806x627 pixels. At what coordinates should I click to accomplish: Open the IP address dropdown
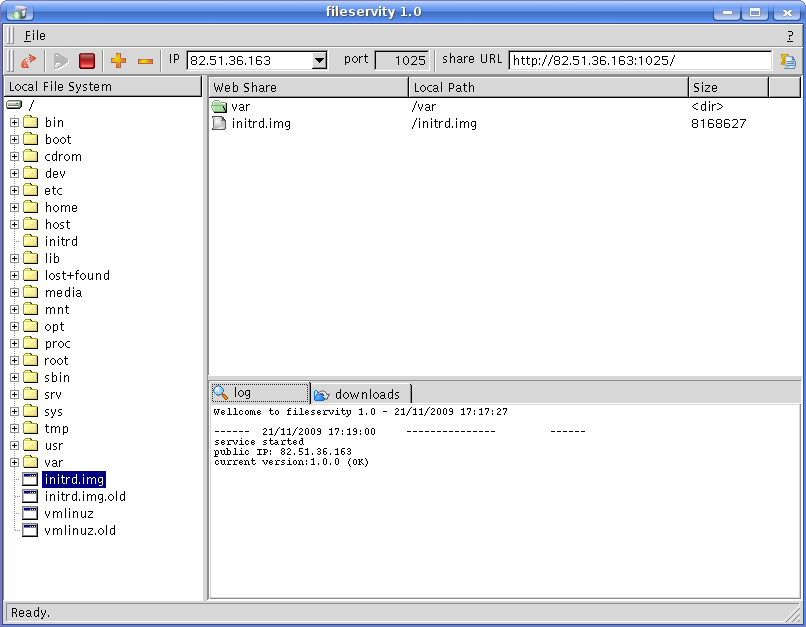(319, 61)
